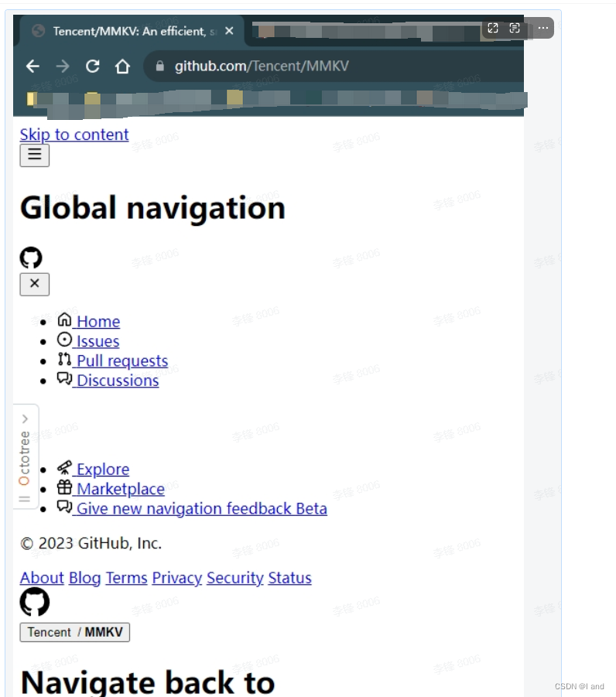616x697 pixels.
Task: Open the Terms footer link
Action: [x=126, y=577]
